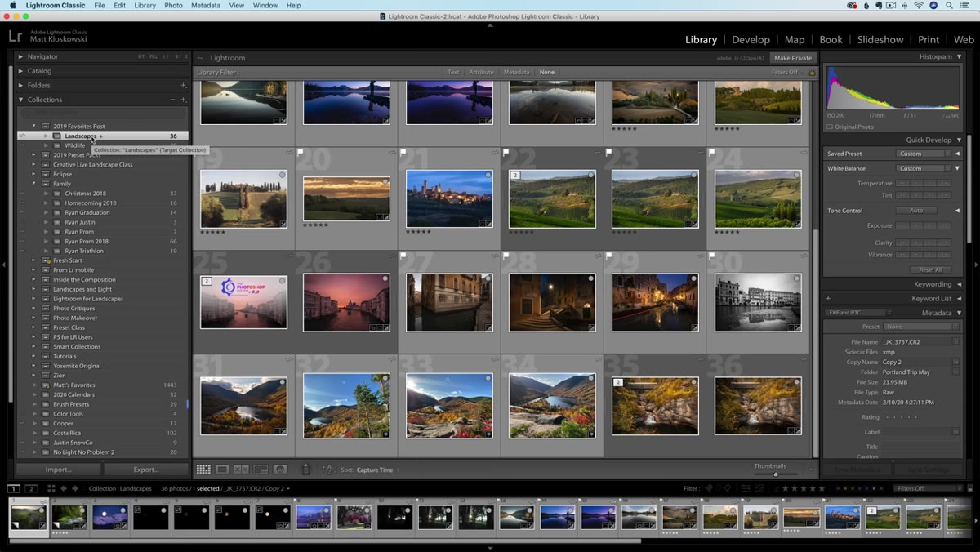Click the collections search field
Screen dimensions: 980x552
[x=103, y=113]
